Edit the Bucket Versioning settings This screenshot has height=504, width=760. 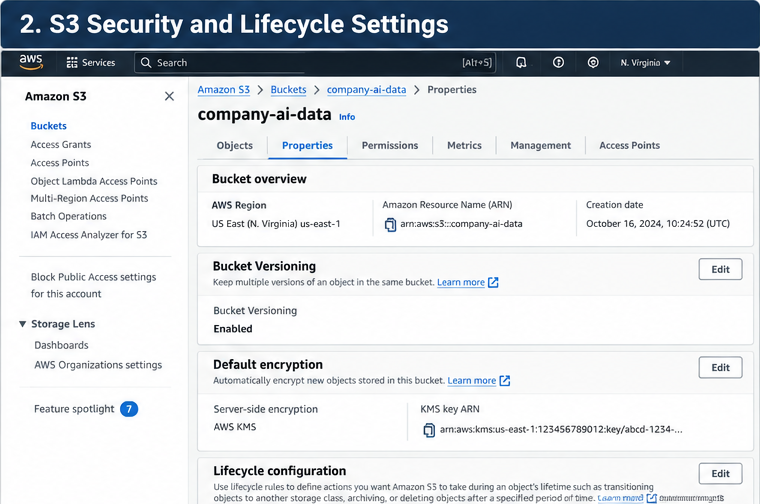click(x=720, y=269)
